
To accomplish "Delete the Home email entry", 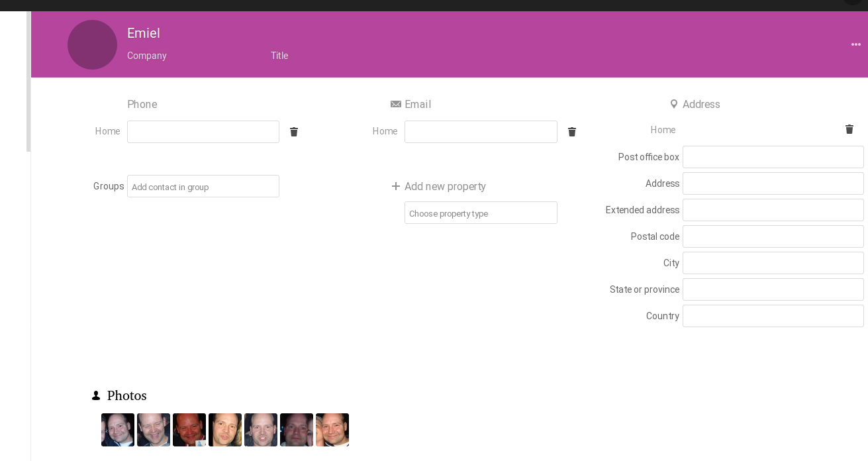I will pyautogui.click(x=572, y=132).
